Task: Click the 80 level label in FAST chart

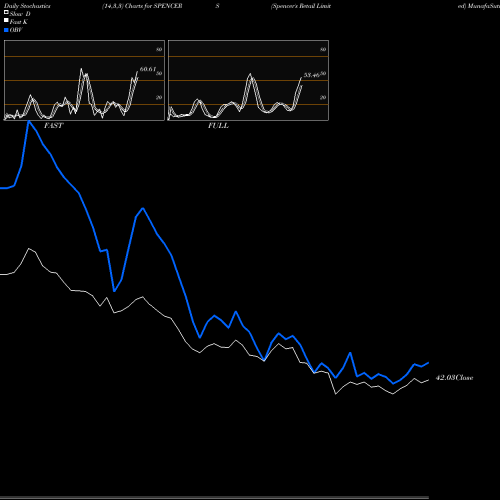Action: click(x=159, y=49)
